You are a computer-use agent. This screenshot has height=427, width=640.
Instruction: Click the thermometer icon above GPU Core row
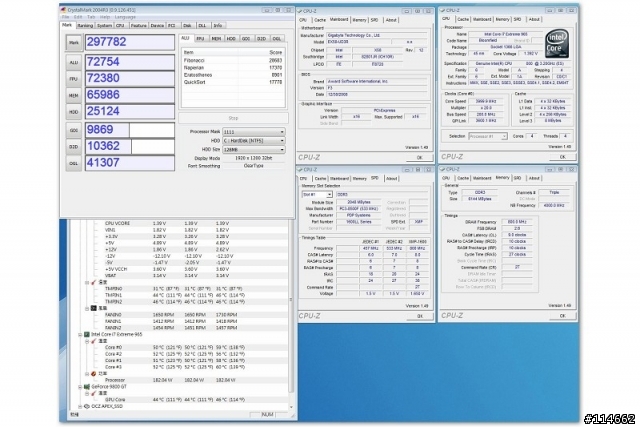[x=94, y=393]
